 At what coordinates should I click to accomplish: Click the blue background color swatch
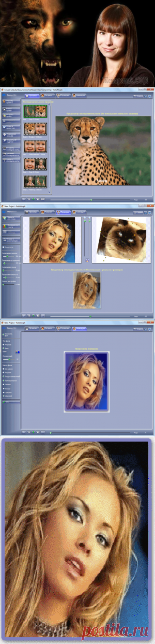pos(18,352)
